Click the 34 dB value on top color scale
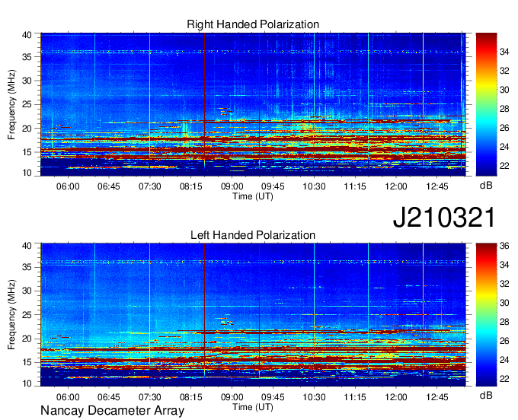 click(504, 52)
